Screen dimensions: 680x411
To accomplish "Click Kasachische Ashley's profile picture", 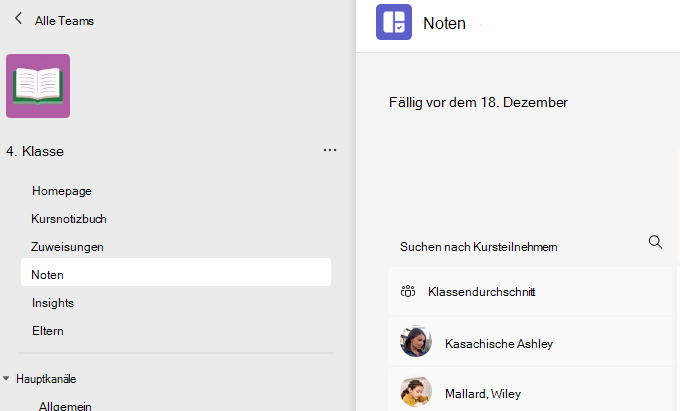I will click(x=416, y=342).
